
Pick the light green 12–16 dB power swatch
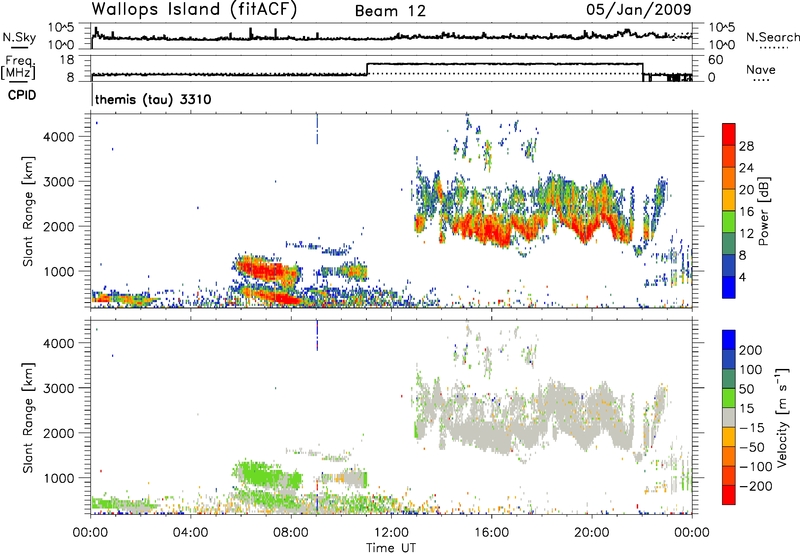[x=729, y=221]
